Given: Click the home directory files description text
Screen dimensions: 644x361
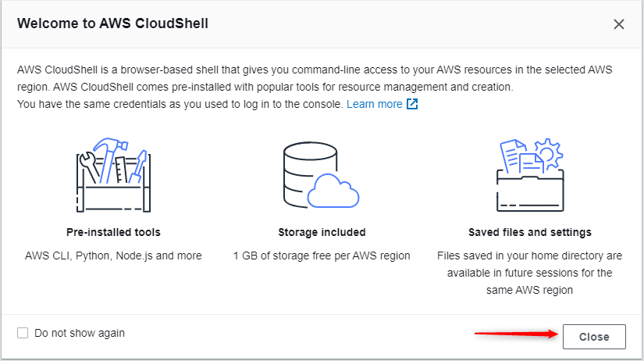Looking at the screenshot, I should tap(529, 273).
